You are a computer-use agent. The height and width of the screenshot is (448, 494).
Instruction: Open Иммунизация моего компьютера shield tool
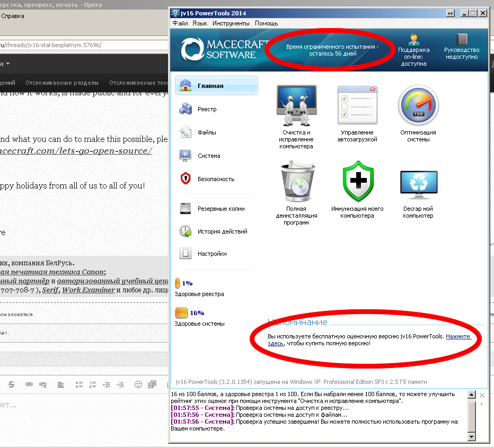(357, 190)
